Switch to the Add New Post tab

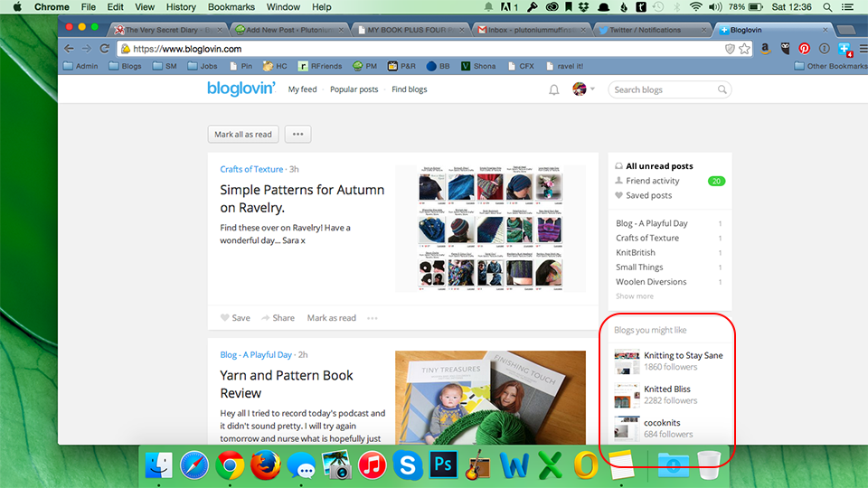coord(288,30)
